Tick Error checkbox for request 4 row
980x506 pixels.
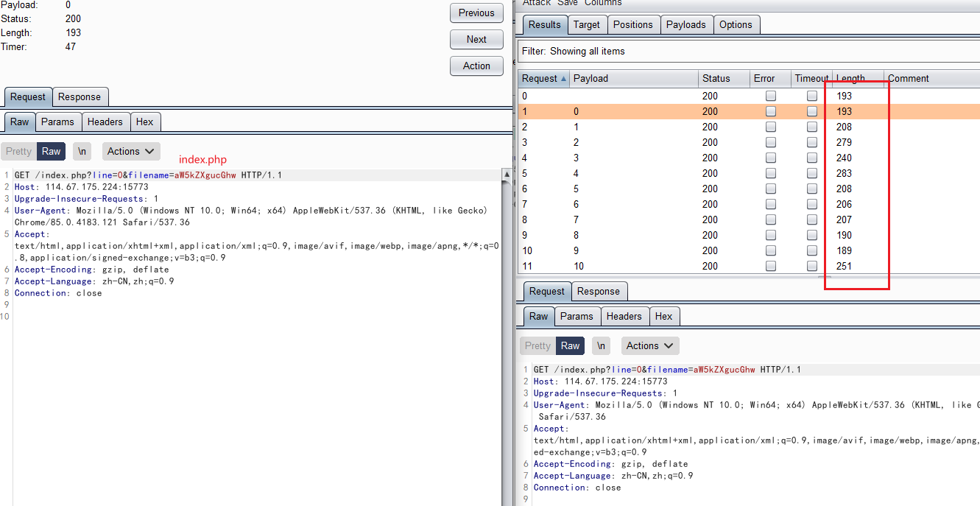pos(771,158)
